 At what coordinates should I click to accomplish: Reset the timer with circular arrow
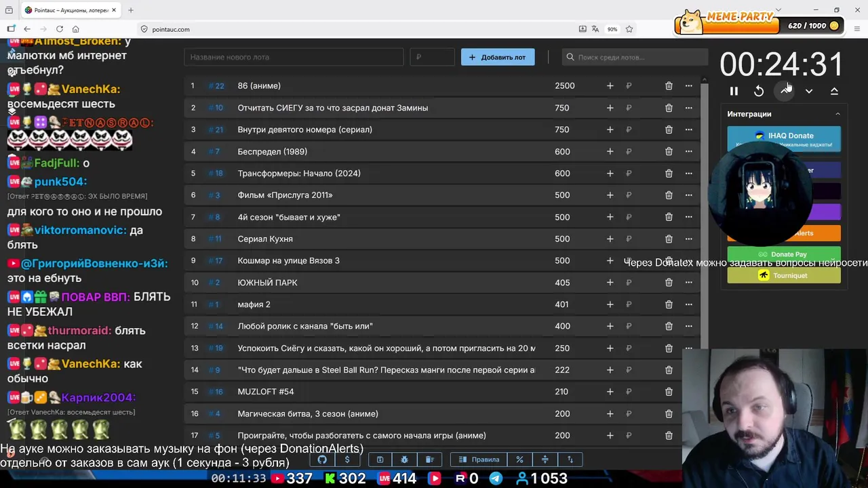point(759,91)
